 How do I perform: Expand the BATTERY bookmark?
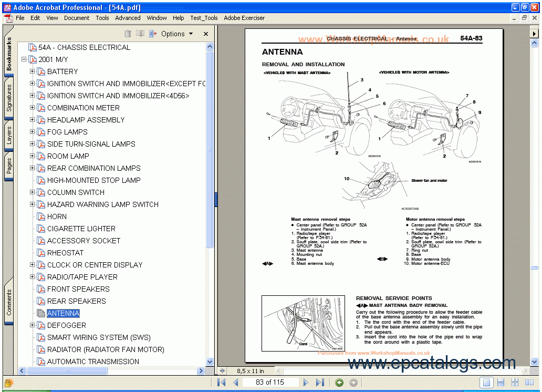click(x=32, y=71)
